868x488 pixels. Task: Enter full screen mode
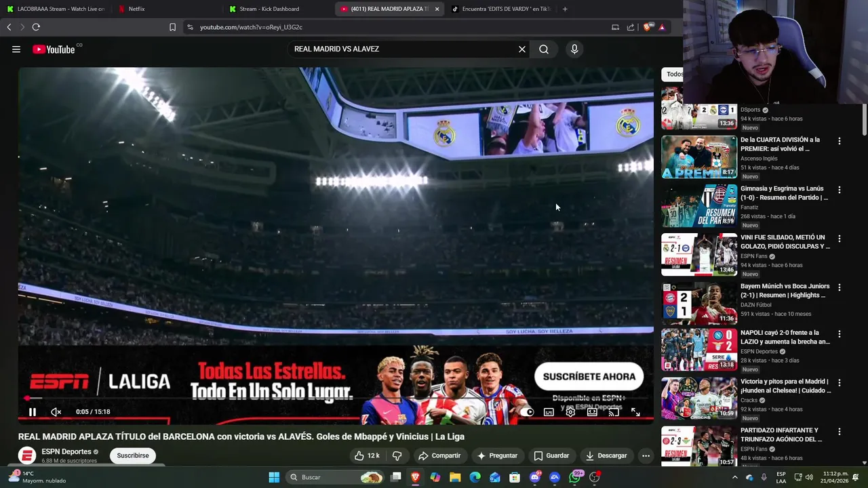pyautogui.click(x=635, y=411)
